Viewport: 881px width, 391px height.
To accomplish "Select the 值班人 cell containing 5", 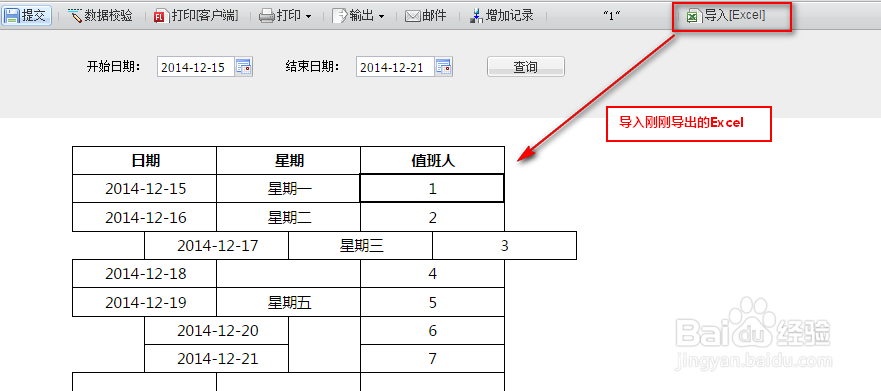I will [x=432, y=302].
